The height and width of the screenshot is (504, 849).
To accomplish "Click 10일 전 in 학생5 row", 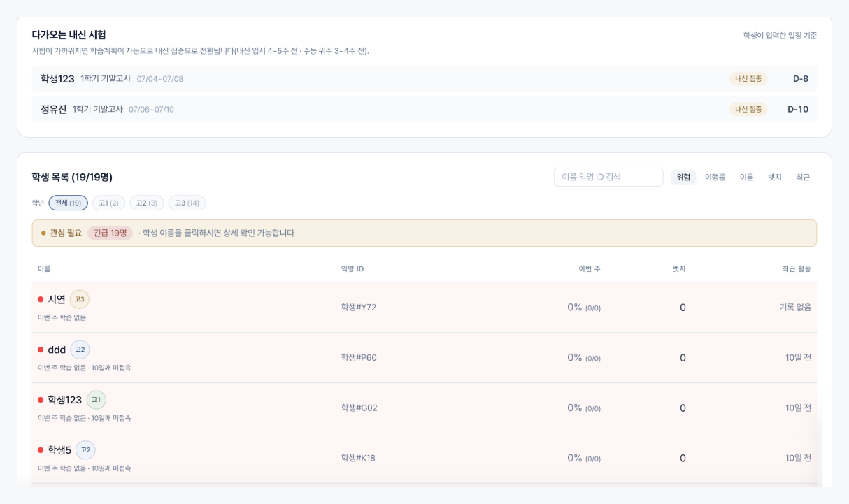I will tap(798, 458).
